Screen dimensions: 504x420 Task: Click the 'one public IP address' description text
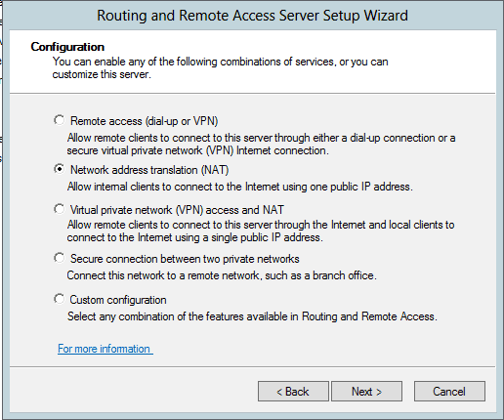[240, 187]
